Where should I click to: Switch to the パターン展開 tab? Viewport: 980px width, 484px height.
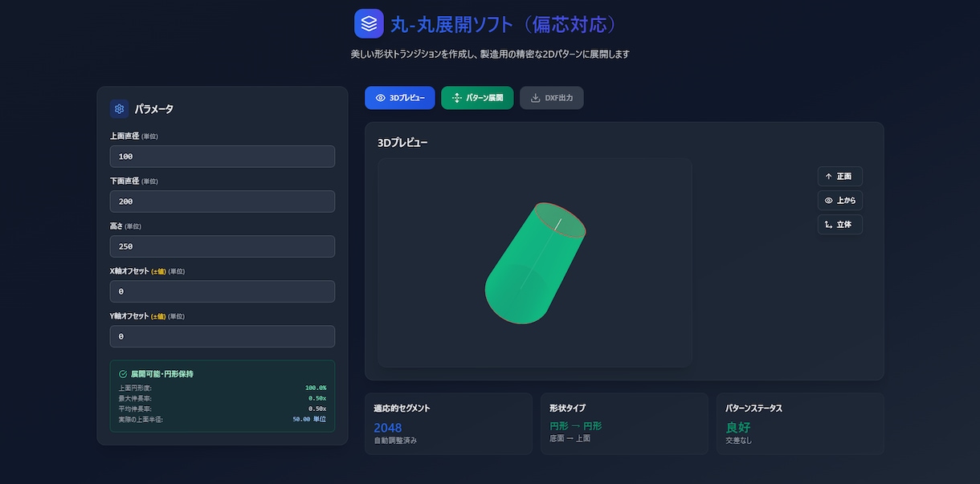coord(477,98)
